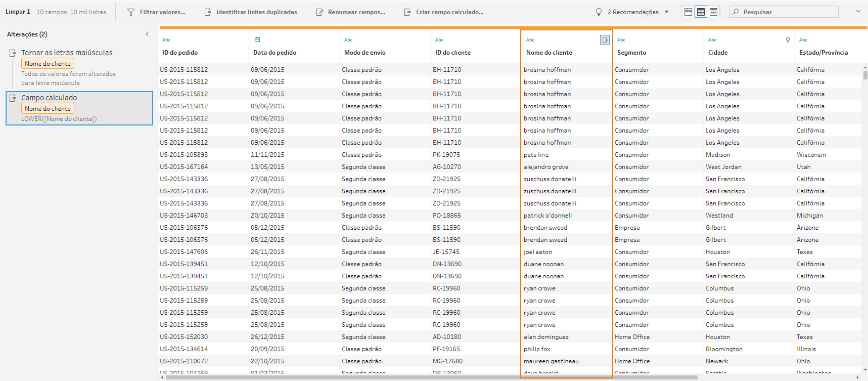
Task: Switch to list view
Action: coord(713,12)
